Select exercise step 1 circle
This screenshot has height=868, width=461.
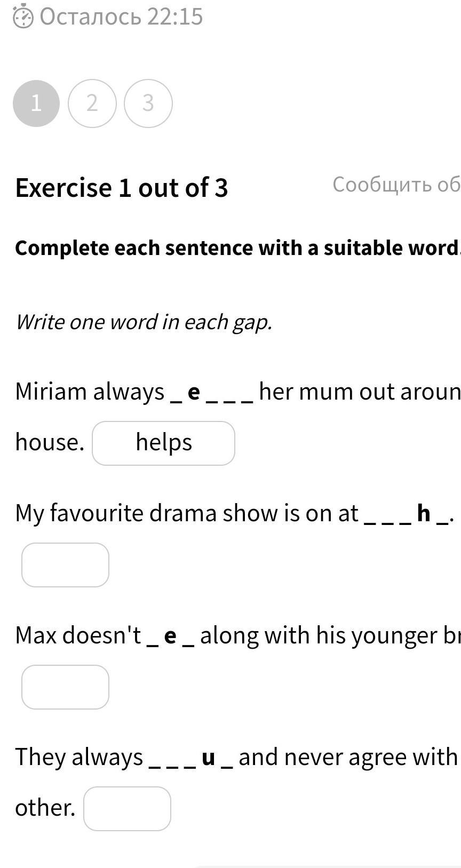tap(36, 103)
